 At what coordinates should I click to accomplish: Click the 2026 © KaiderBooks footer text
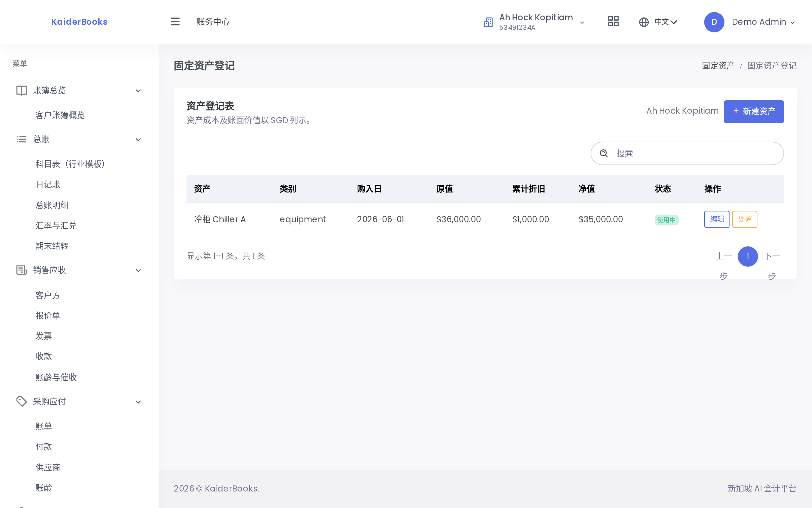(216, 489)
